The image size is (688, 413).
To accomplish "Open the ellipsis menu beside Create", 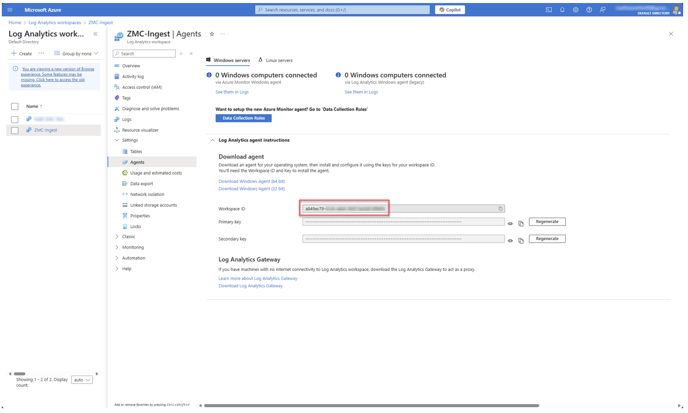I will 41,54.
